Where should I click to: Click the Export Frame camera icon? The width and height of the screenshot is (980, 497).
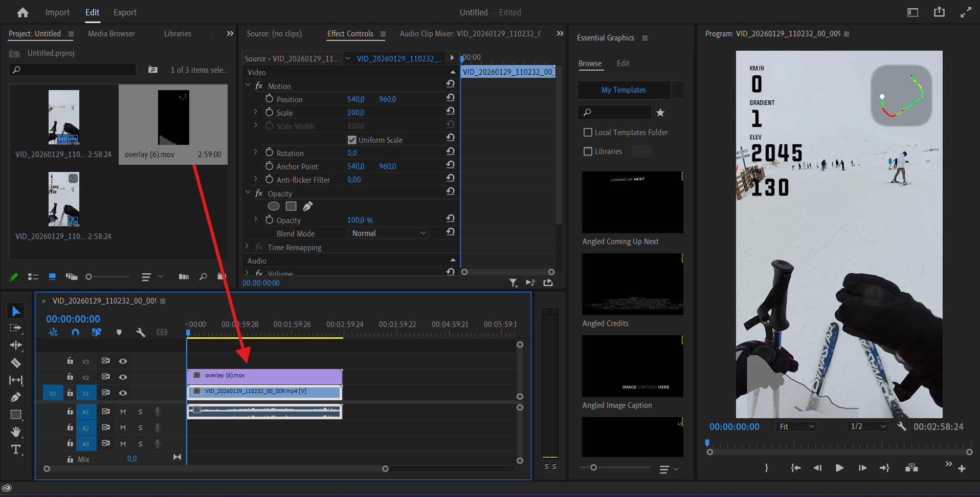[911, 467]
